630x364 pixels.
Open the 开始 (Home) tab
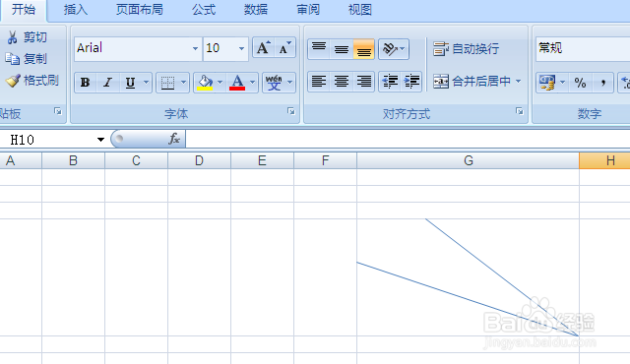pos(24,10)
